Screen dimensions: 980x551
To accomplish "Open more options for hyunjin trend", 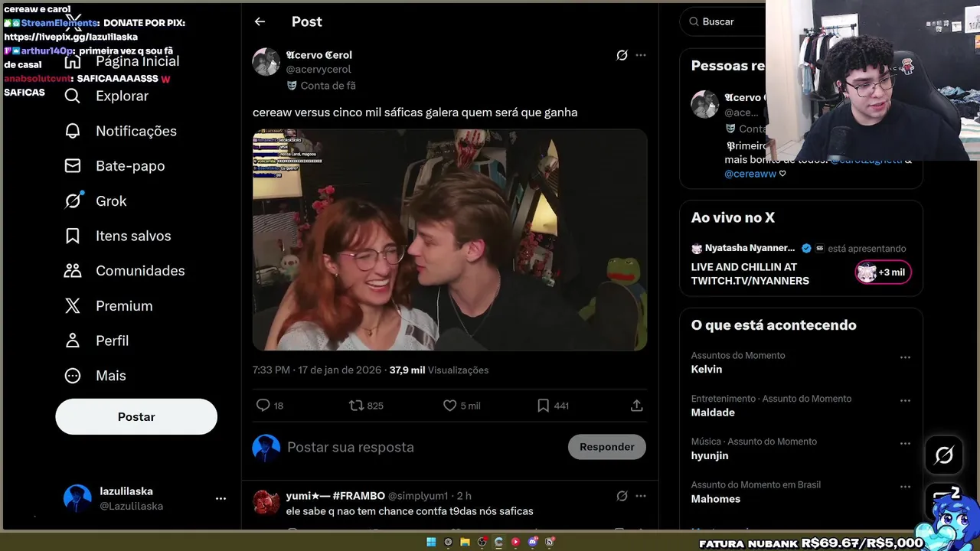I will (905, 443).
